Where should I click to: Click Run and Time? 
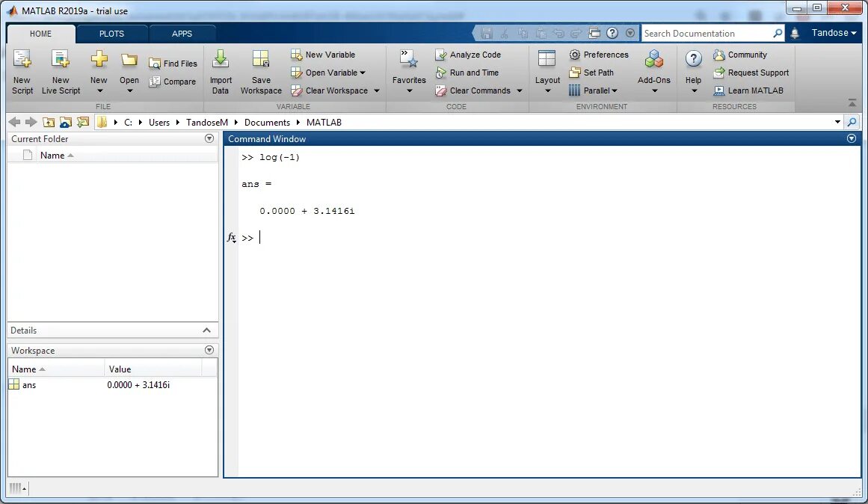tap(467, 73)
